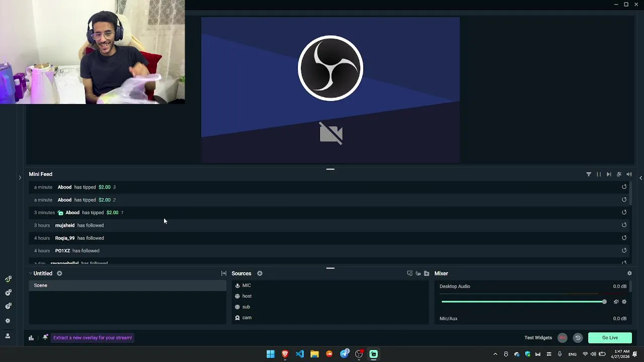Click the Go Live button
This screenshot has width=644, height=362.
(x=610, y=338)
